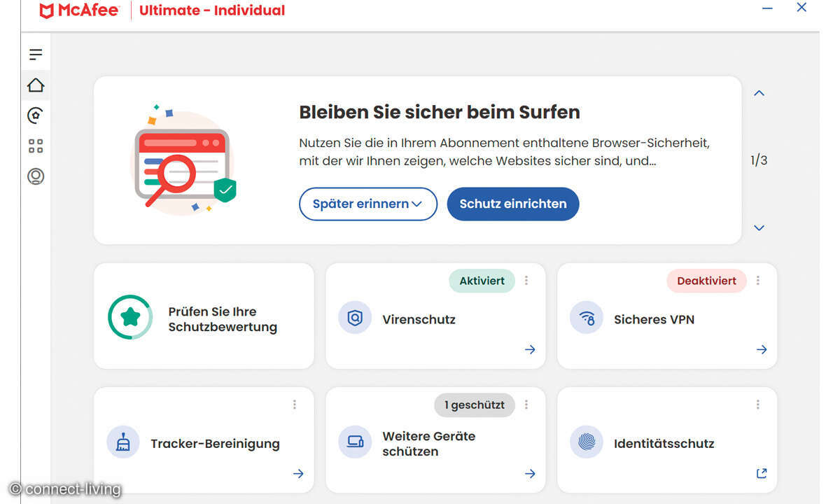Select the Tracker-Bereinigung label
This screenshot has height=504, width=840.
(x=215, y=443)
